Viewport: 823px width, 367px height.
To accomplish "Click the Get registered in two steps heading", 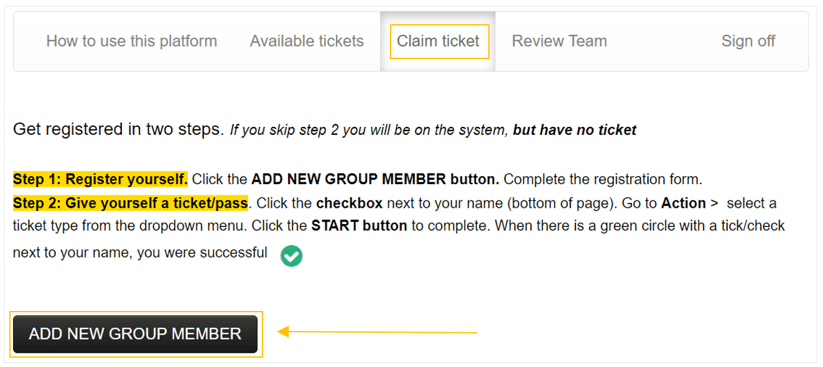I will pyautogui.click(x=119, y=129).
